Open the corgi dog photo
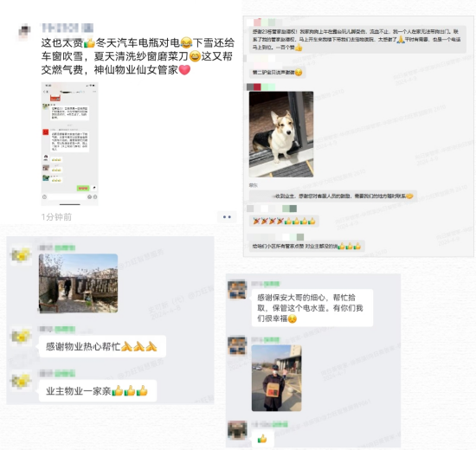Screen dimensions: 476x450 281,134
